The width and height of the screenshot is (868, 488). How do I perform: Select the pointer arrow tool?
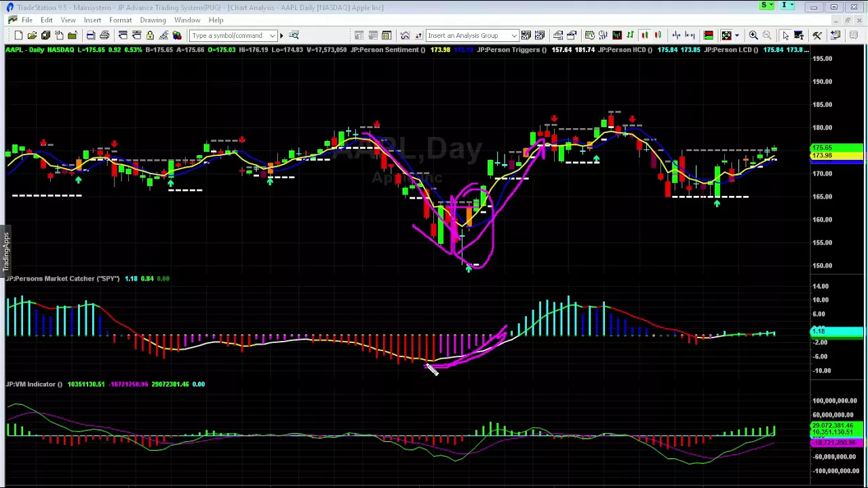coord(785,35)
